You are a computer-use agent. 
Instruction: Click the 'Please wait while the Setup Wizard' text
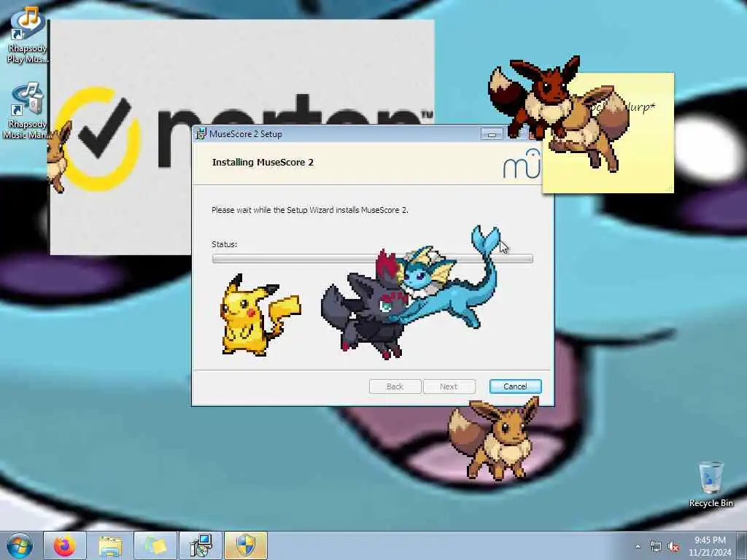coord(309,210)
